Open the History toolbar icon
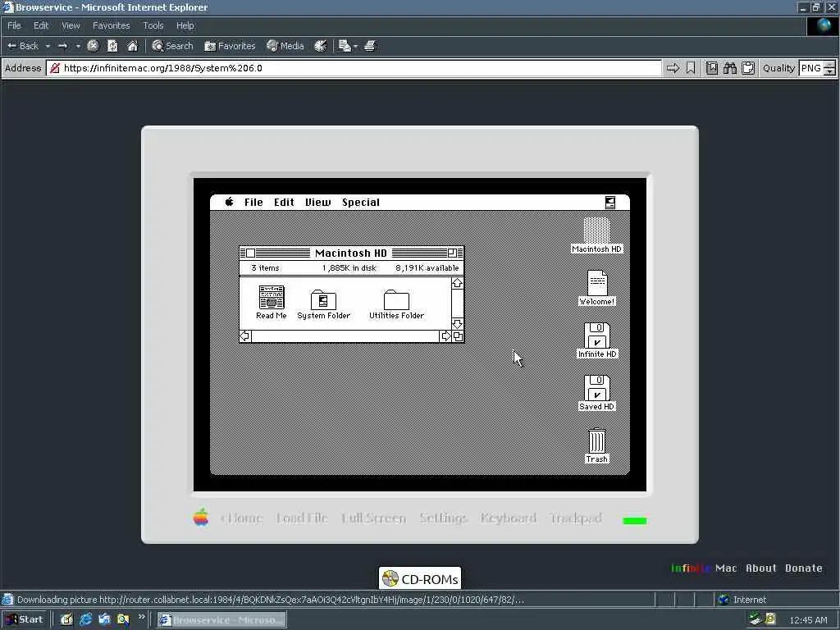840x630 pixels. click(x=321, y=46)
